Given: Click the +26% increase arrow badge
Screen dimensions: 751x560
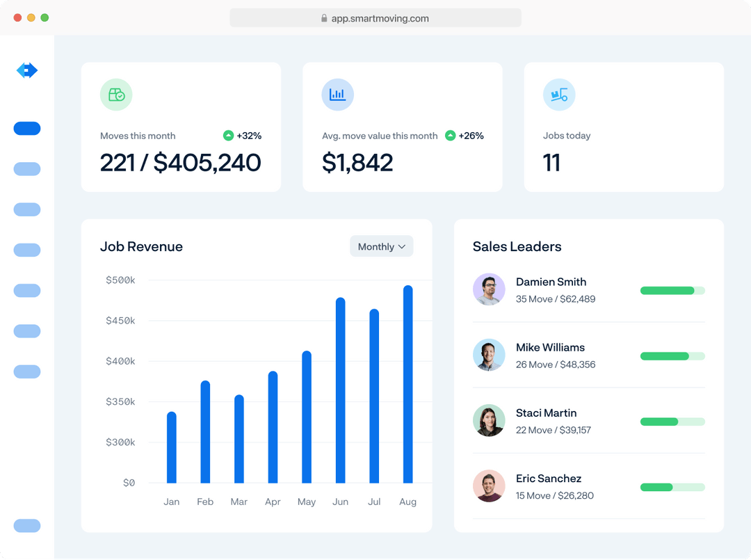Looking at the screenshot, I should (x=451, y=136).
